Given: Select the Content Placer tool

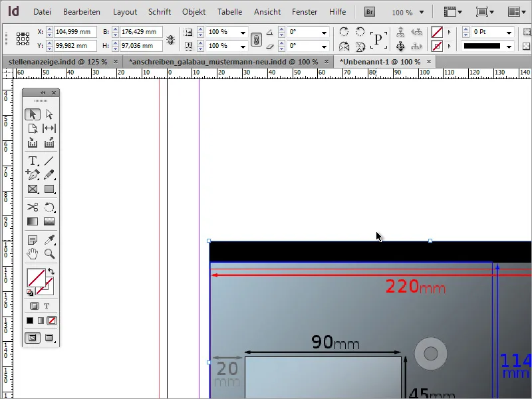Looking at the screenshot, I should 49,142.
